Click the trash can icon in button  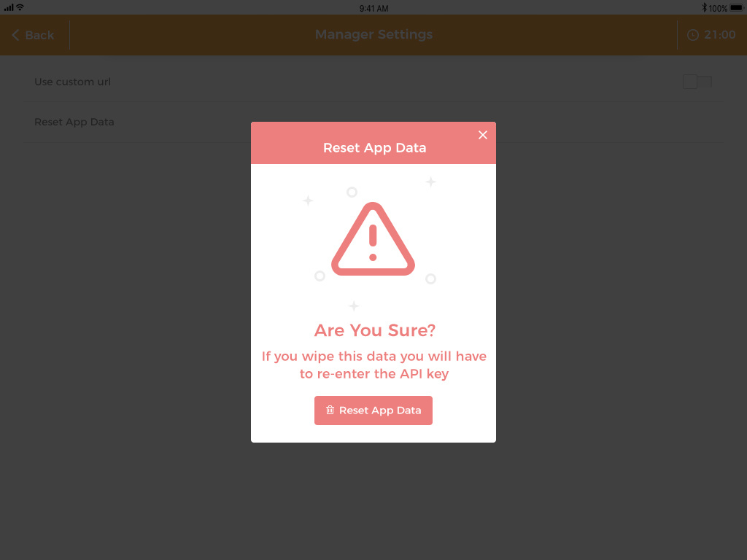(x=330, y=410)
